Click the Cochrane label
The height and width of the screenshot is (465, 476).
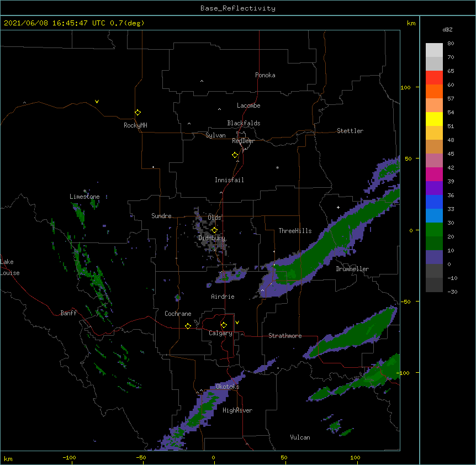[x=178, y=314]
